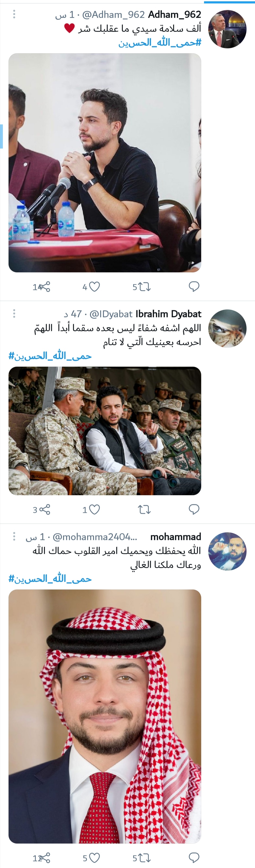This screenshot has width=255, height=868.
Task: Retweet Ibrahim Dyabat's tweet
Action: [144, 510]
